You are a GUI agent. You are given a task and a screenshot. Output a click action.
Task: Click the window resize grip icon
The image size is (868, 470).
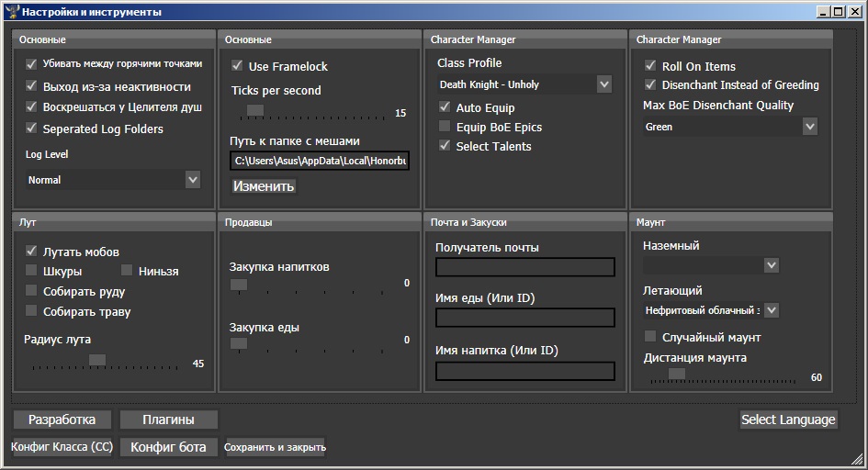(x=858, y=458)
